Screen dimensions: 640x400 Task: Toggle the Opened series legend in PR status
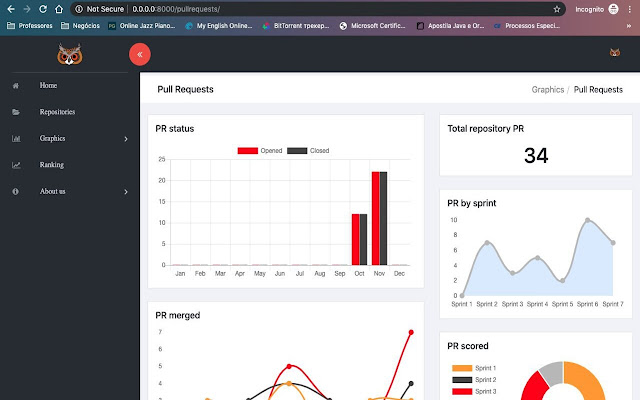[x=260, y=151]
